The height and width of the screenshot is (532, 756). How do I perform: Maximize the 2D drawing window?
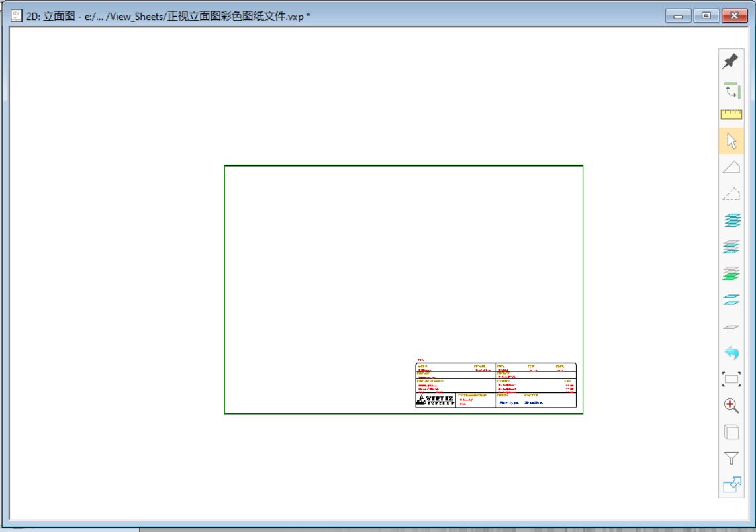706,16
